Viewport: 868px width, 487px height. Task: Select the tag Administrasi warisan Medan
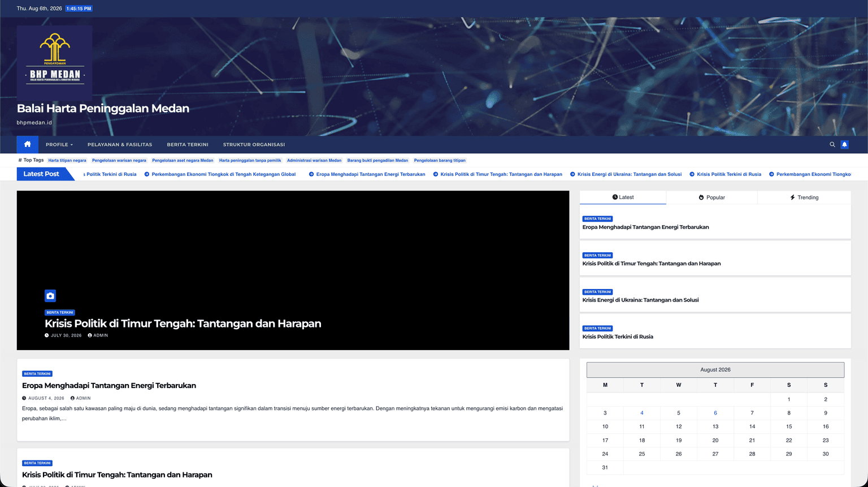click(x=314, y=161)
